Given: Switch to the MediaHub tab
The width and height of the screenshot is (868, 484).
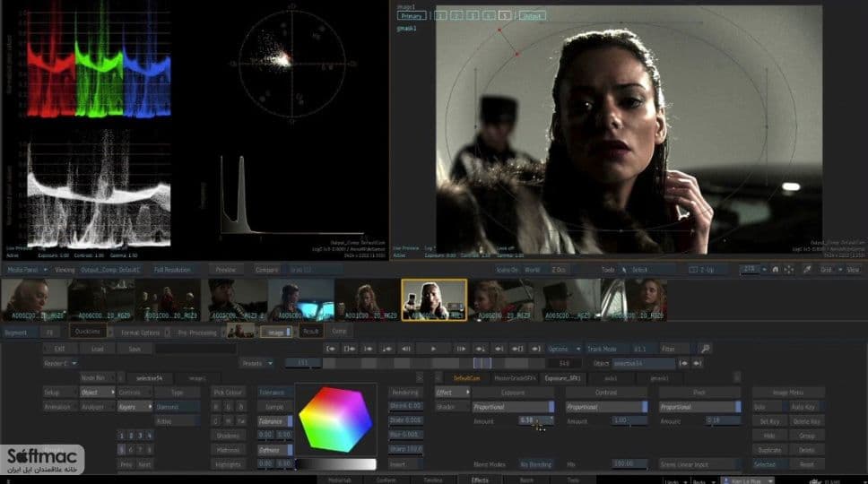Looking at the screenshot, I should click(x=340, y=480).
